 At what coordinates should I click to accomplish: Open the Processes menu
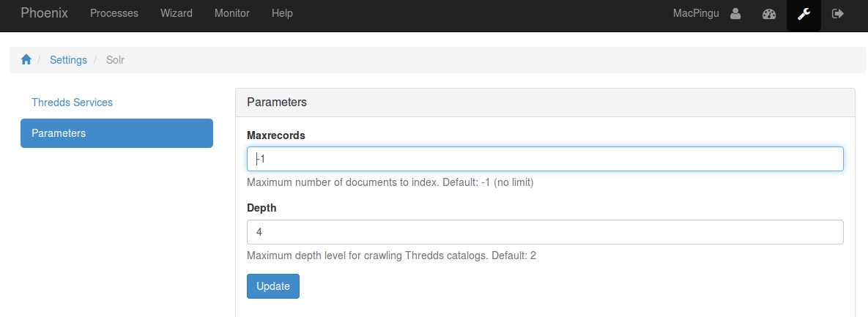[x=114, y=13]
